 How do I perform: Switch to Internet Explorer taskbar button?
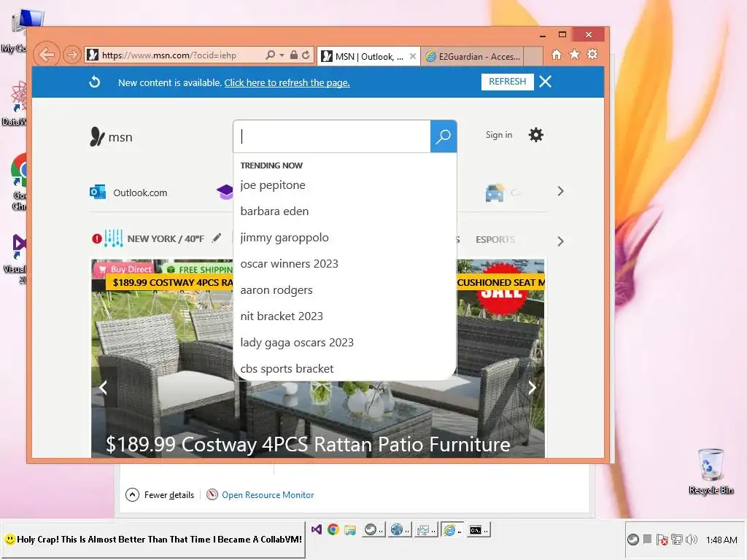(x=451, y=529)
